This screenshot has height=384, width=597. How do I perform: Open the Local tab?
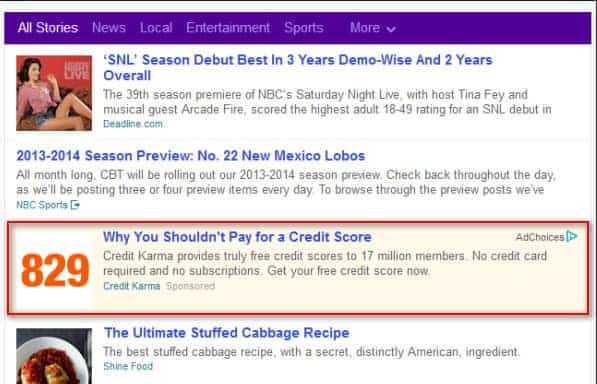[x=156, y=28]
